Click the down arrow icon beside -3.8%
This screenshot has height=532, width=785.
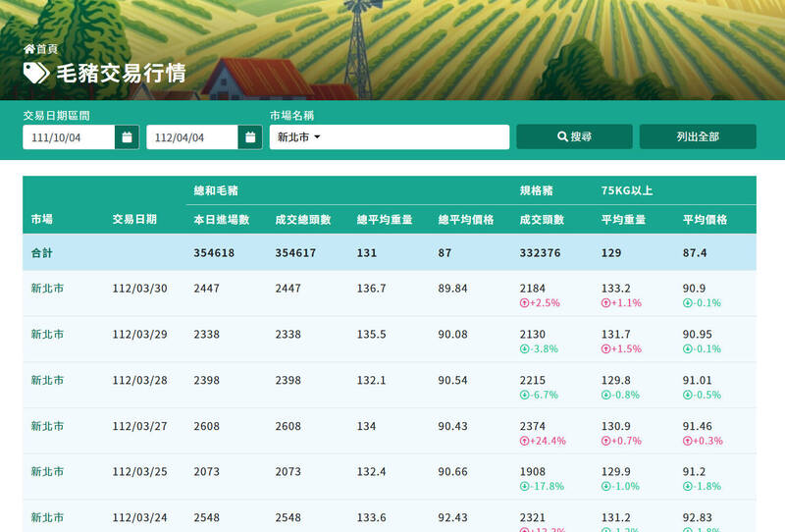pos(525,349)
